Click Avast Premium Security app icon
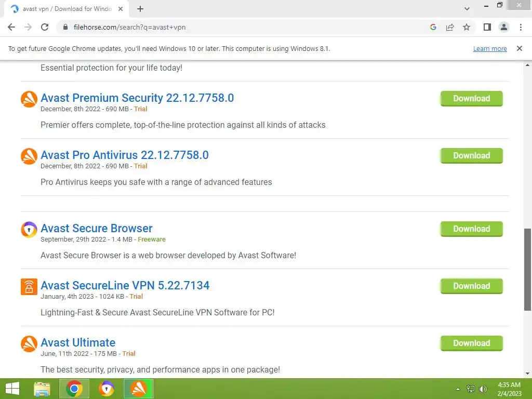This screenshot has width=532, height=399. point(29,99)
